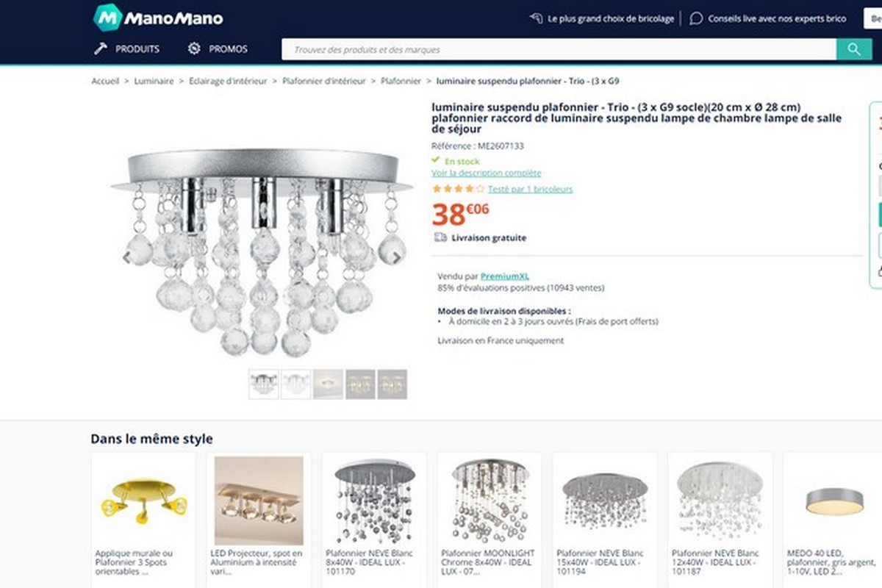Open the Eclairage d'intérieur breadcrumb
882x588 pixels.
[x=228, y=82]
